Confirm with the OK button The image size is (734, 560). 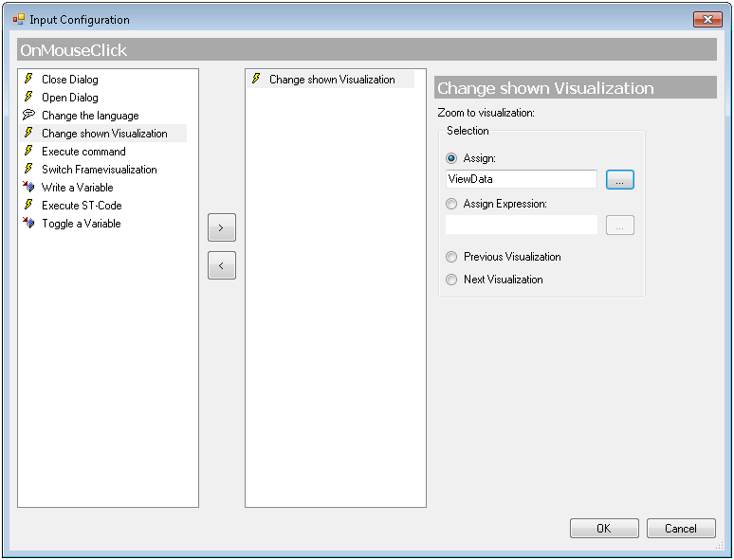[x=604, y=528]
